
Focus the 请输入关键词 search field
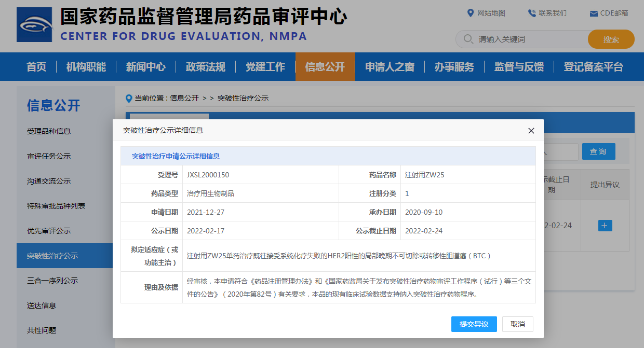530,39
